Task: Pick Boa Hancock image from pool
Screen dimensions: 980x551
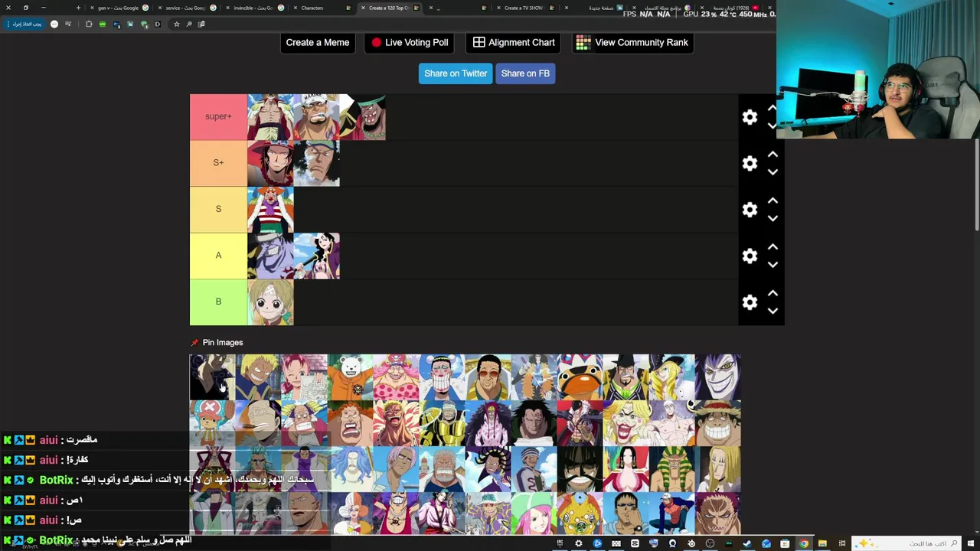Action: [x=626, y=468]
